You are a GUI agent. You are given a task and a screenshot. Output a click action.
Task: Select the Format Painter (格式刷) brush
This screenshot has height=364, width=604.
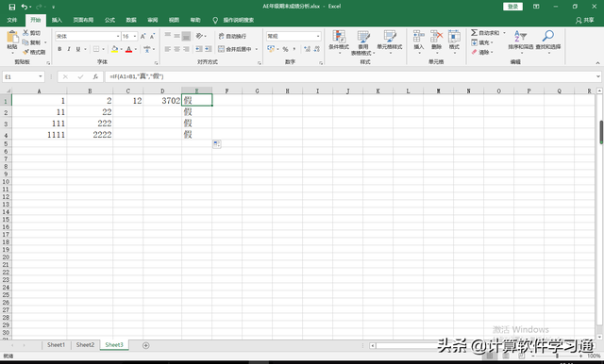tap(25, 52)
